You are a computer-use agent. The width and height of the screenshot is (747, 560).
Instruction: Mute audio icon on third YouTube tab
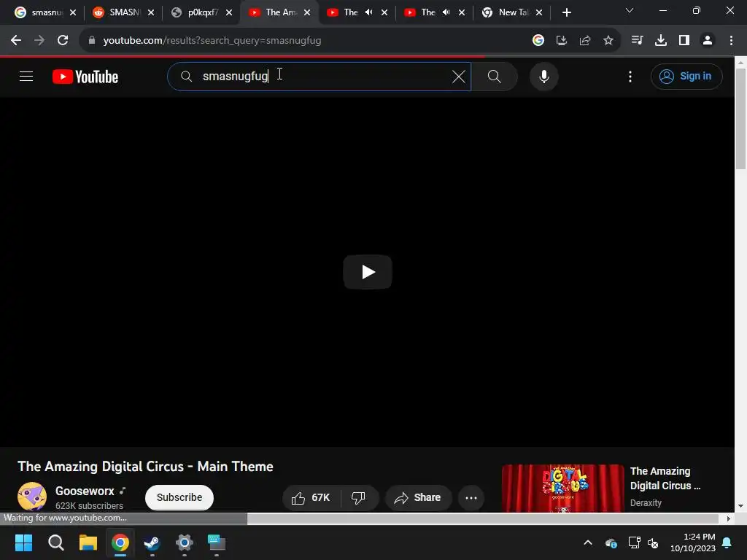(x=446, y=12)
